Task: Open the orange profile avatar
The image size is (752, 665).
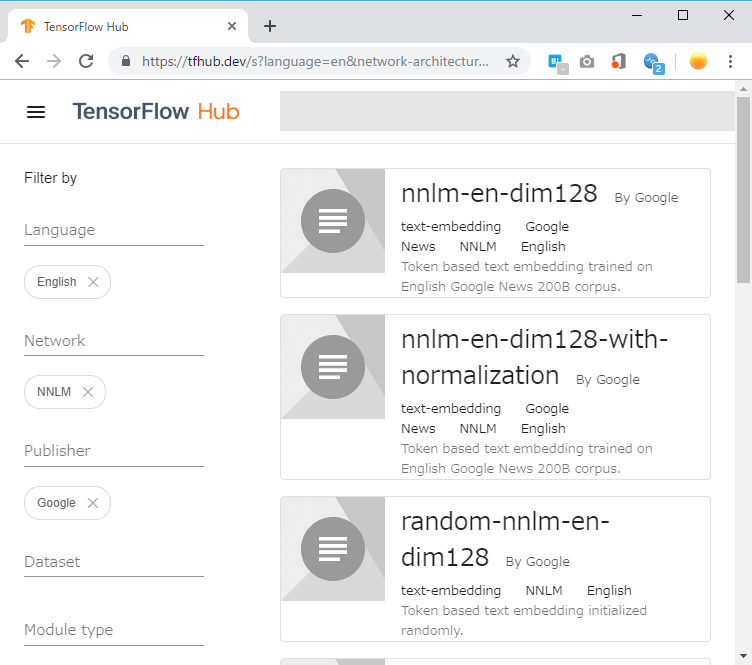Action: (x=698, y=61)
